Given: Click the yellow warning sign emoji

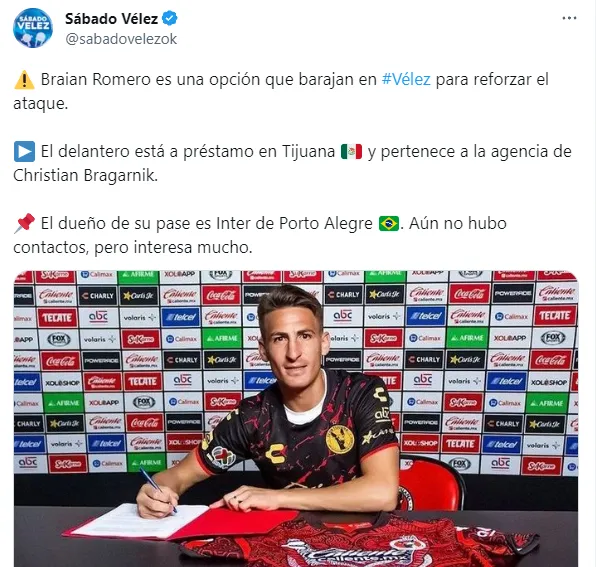Looking at the screenshot, I should 24,80.
